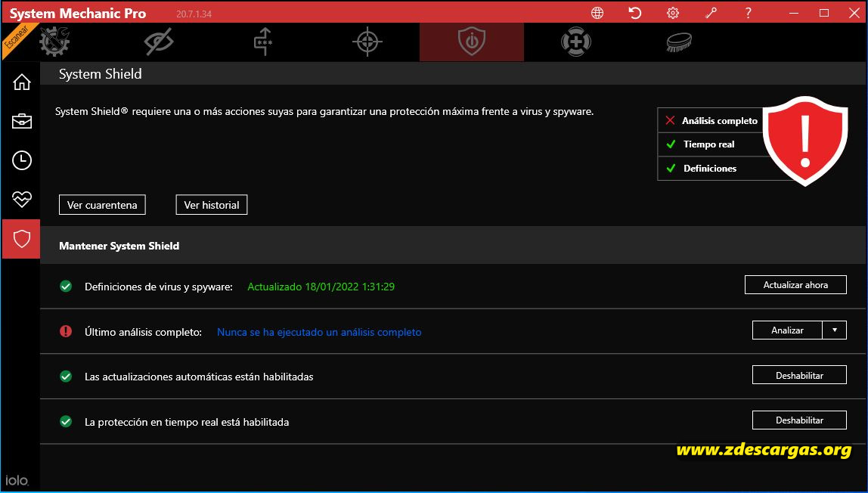Click the large red warning shield
This screenshot has height=493, width=868.
pos(805,141)
